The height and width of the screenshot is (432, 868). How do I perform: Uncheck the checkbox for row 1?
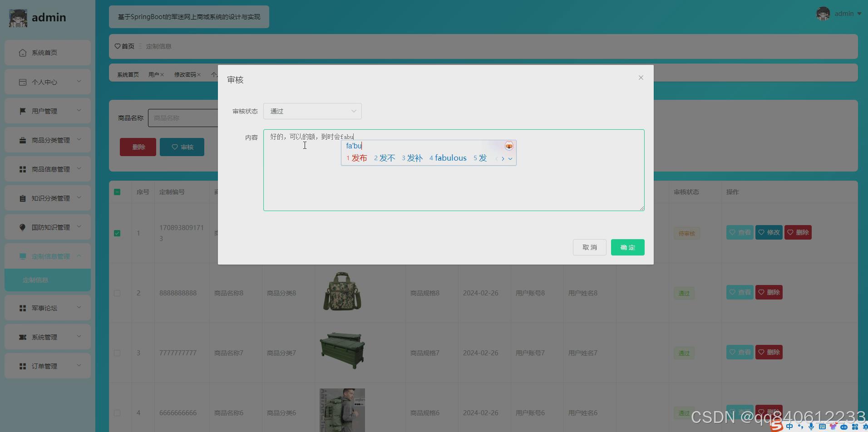pos(117,233)
